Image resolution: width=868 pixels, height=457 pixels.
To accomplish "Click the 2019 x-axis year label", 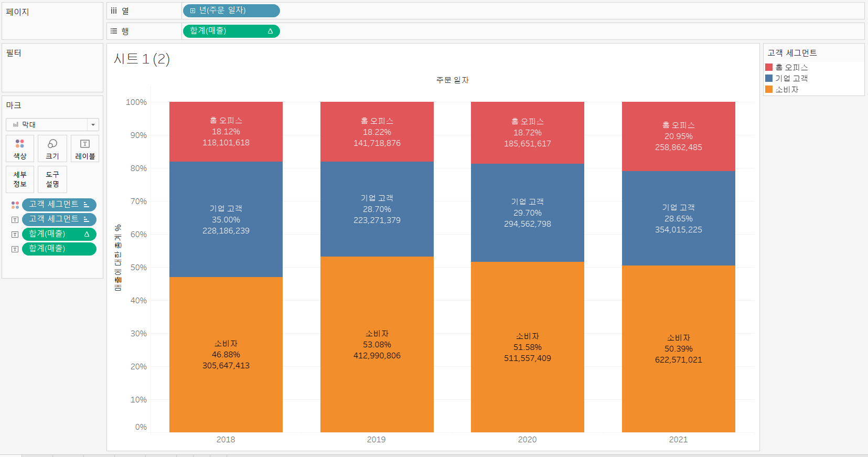I will click(x=377, y=440).
